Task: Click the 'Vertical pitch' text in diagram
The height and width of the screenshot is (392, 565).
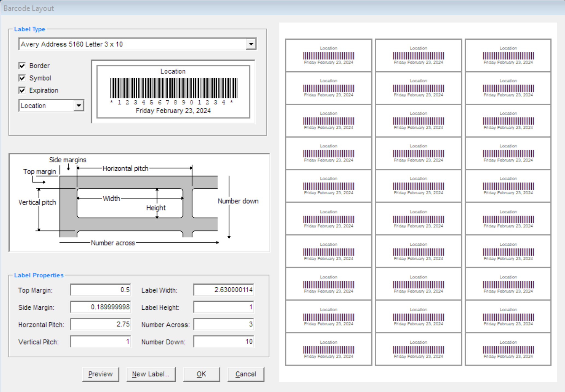Action: click(x=37, y=202)
